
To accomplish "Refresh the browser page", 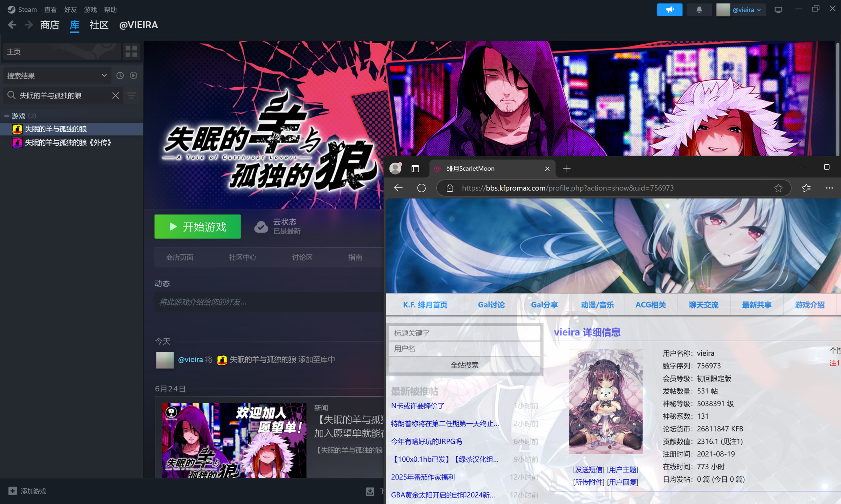I will (x=421, y=188).
